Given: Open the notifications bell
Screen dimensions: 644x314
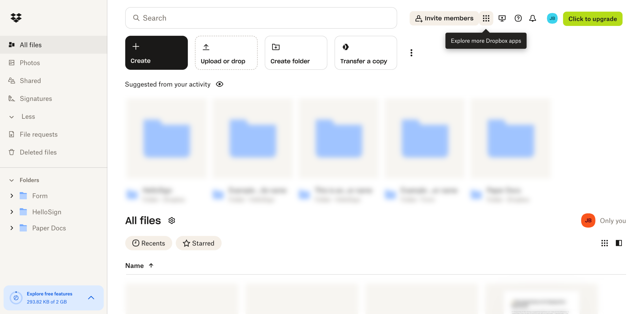Looking at the screenshot, I should [532, 18].
